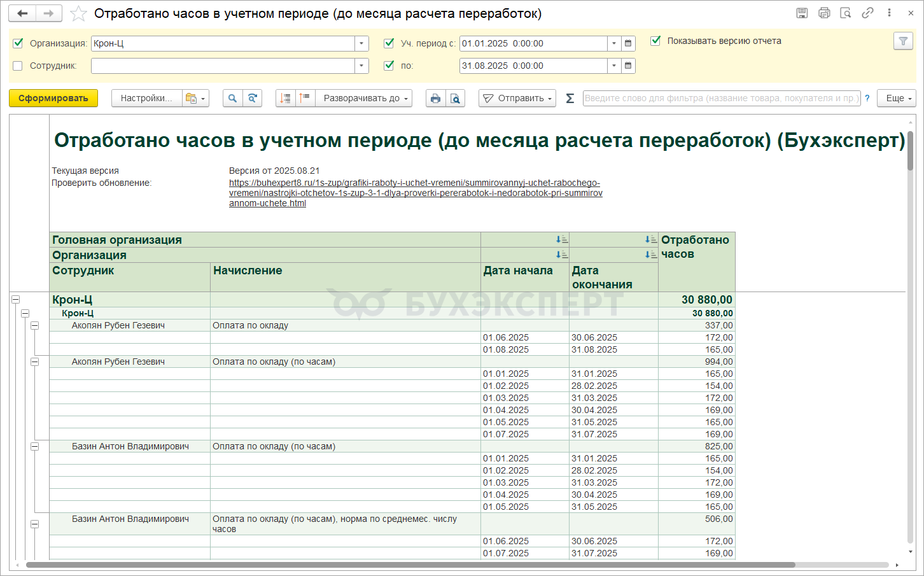Open the preview icon in the title bar
Image resolution: width=924 pixels, height=576 pixels.
tap(846, 13)
